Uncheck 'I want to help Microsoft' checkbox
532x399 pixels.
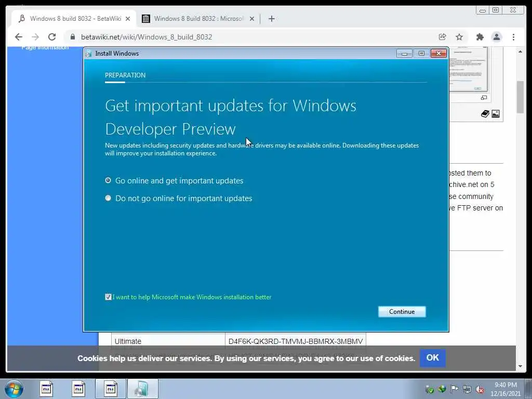tap(108, 297)
